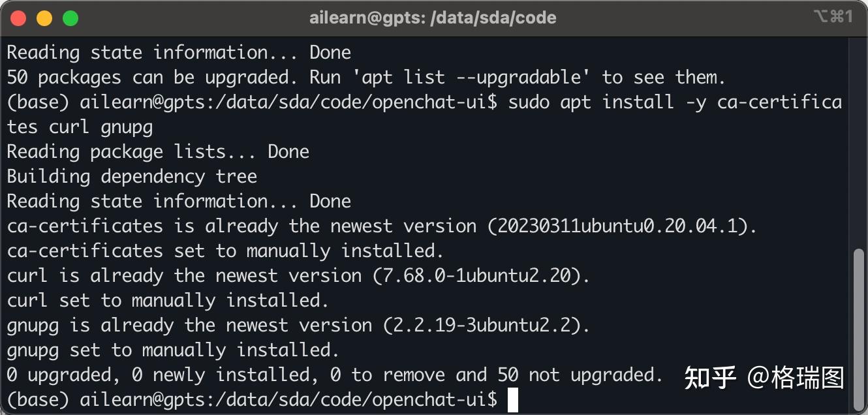
Task: Minimize the terminal using the yellow button
Action: click(x=44, y=18)
